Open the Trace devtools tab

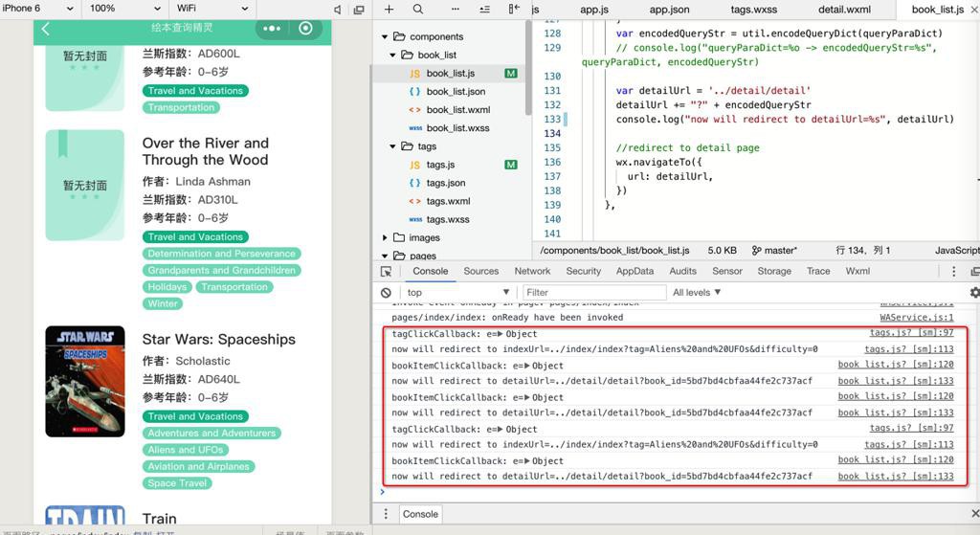(818, 271)
